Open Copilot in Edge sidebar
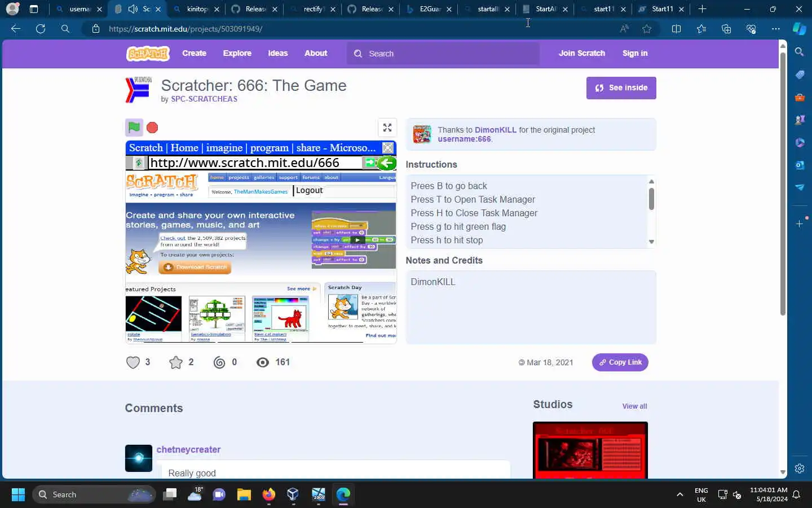812x508 pixels. tap(800, 29)
